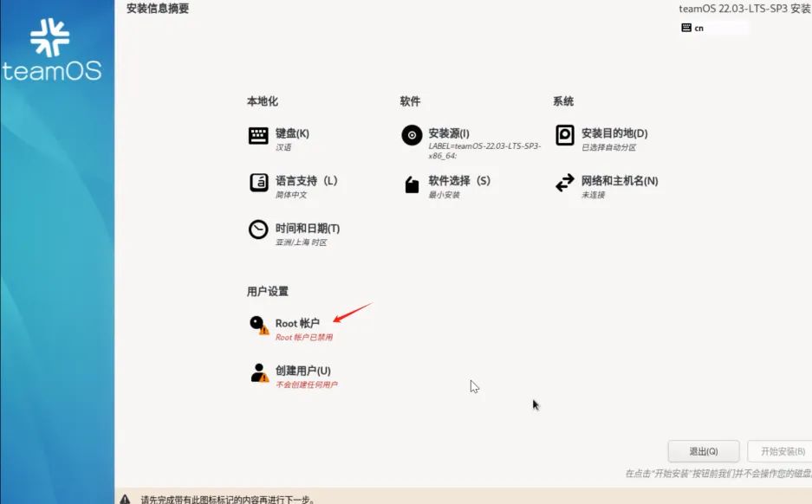This screenshot has height=504, width=812.
Task: Click the 退出(Q) quit button
Action: click(x=704, y=451)
